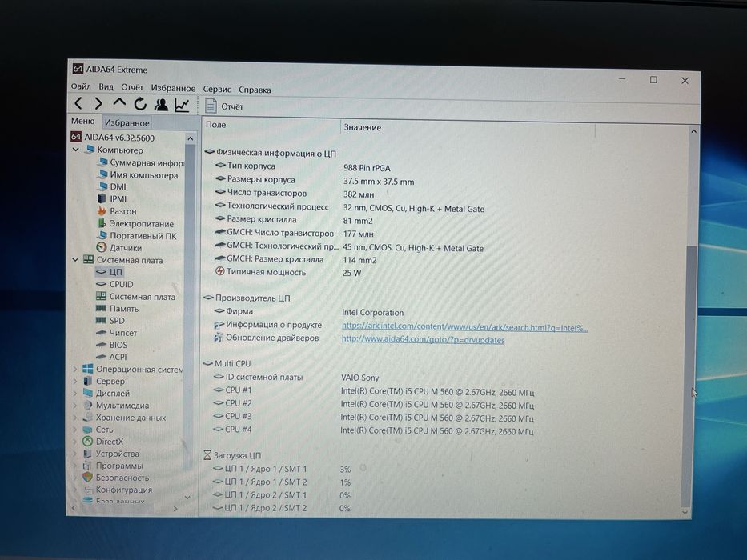
Task: Collapse the Системная плата tree node
Action: [75, 259]
